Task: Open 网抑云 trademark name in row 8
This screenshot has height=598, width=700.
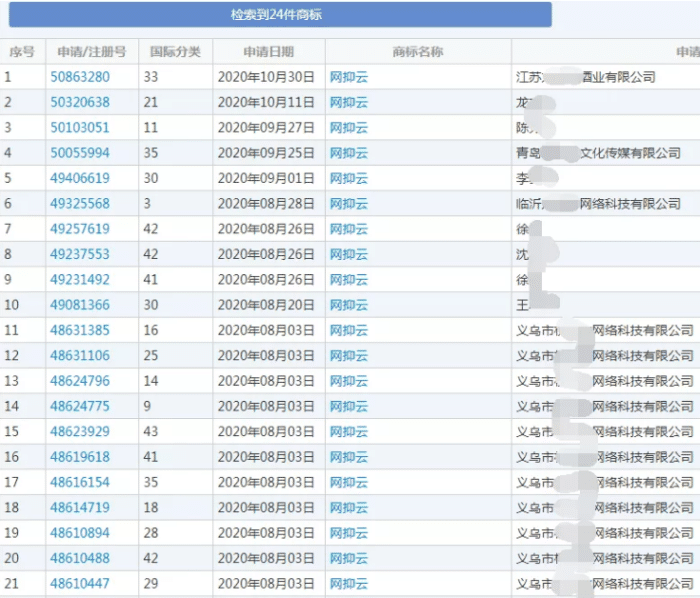Action: (x=349, y=255)
